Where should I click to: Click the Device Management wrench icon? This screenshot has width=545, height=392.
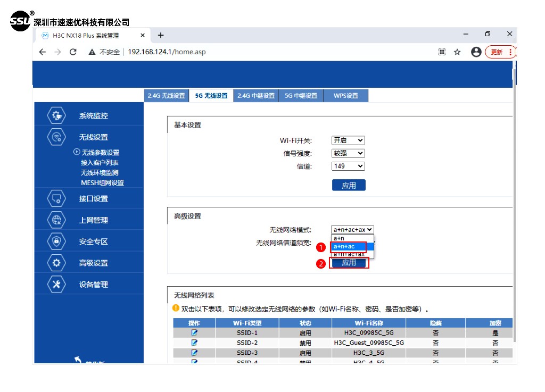pos(56,284)
